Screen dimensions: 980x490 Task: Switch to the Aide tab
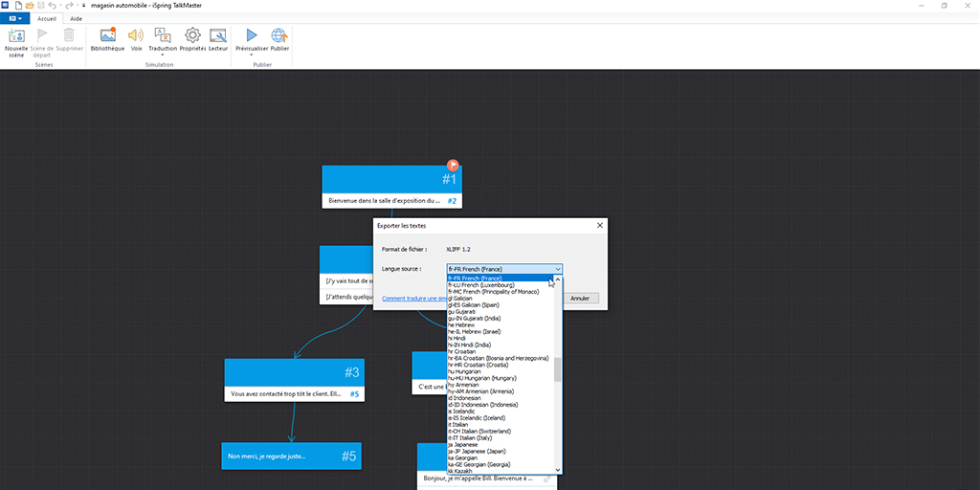coord(76,19)
